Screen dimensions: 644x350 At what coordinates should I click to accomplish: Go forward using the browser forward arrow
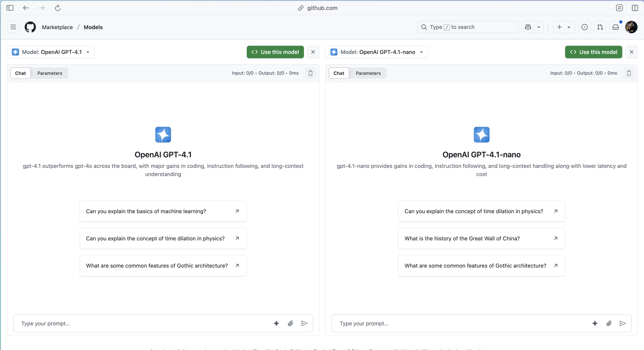42,8
